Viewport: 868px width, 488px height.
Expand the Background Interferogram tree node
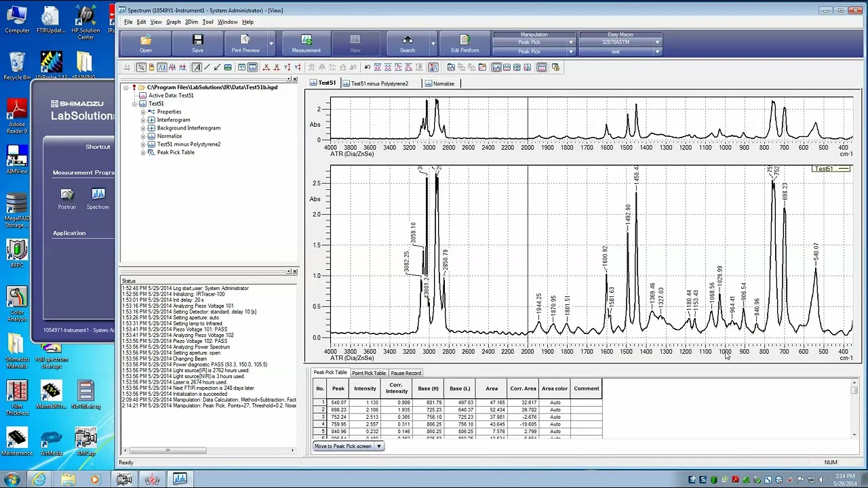[x=143, y=128]
